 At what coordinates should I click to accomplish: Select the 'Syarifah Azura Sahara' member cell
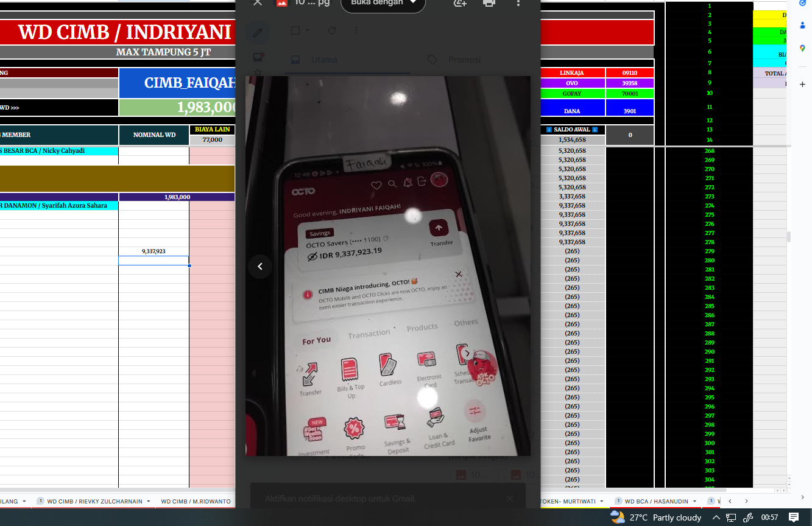pos(59,206)
